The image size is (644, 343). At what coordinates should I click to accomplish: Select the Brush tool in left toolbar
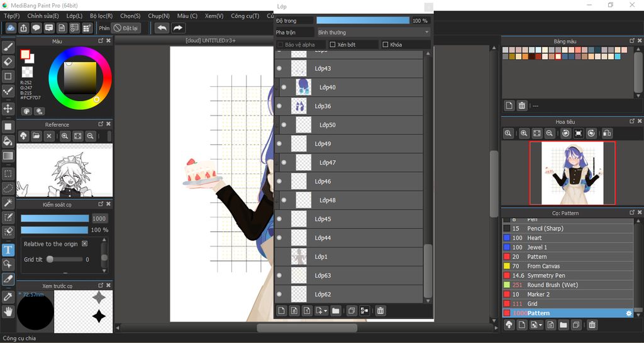tap(8, 47)
